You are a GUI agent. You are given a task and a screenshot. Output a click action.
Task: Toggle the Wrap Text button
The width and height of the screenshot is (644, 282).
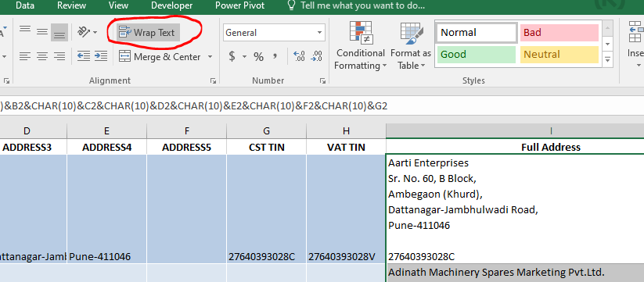tap(148, 32)
